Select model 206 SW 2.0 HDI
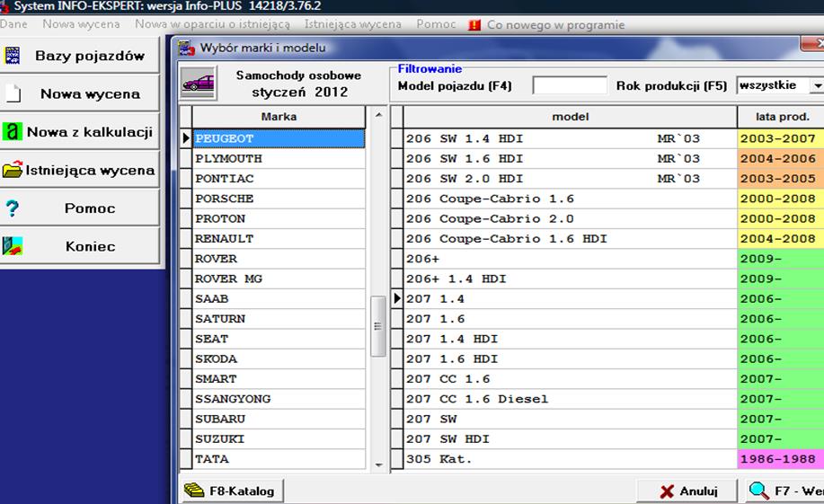Screen dimensions: 824x504 click(x=571, y=179)
